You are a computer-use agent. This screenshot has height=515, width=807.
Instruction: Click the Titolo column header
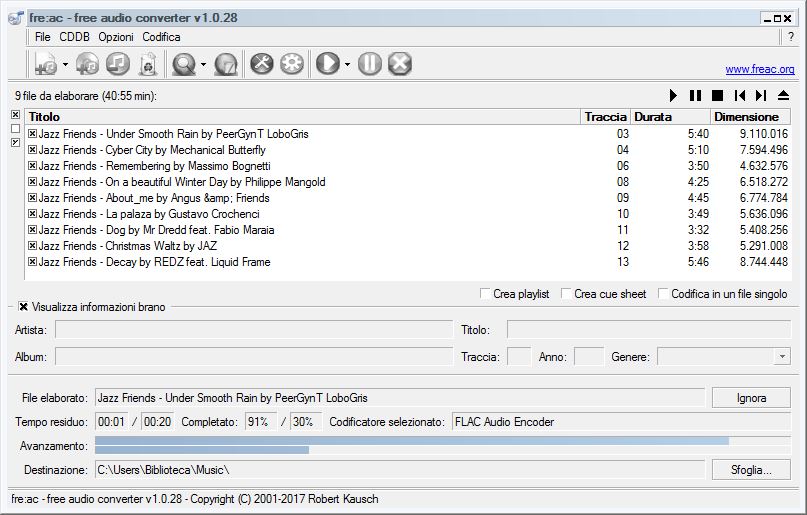(303, 117)
